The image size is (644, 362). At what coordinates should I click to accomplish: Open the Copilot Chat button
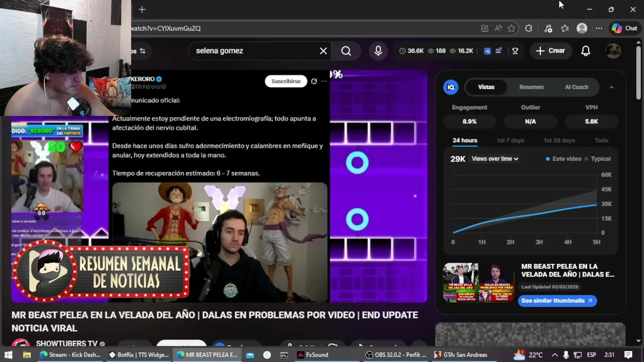tap(624, 28)
